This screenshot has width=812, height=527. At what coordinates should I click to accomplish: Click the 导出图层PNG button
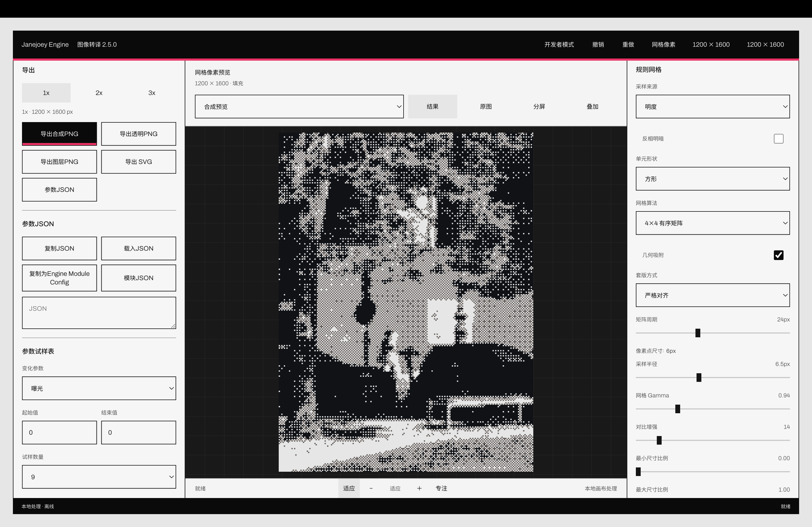click(x=59, y=162)
